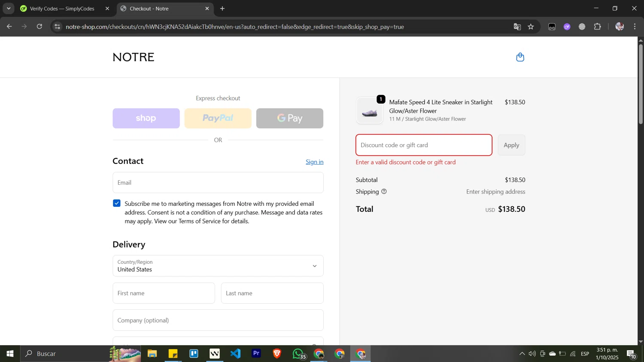The height and width of the screenshot is (362, 644).
Task: Pay with Google Pay express button
Action: pyautogui.click(x=290, y=118)
